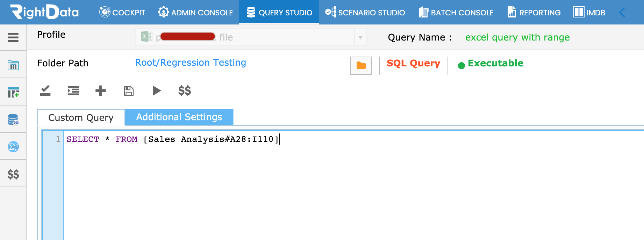Open the Root/Regression Testing folder path link
Image resolution: width=644 pixels, height=240 pixels.
(x=191, y=63)
